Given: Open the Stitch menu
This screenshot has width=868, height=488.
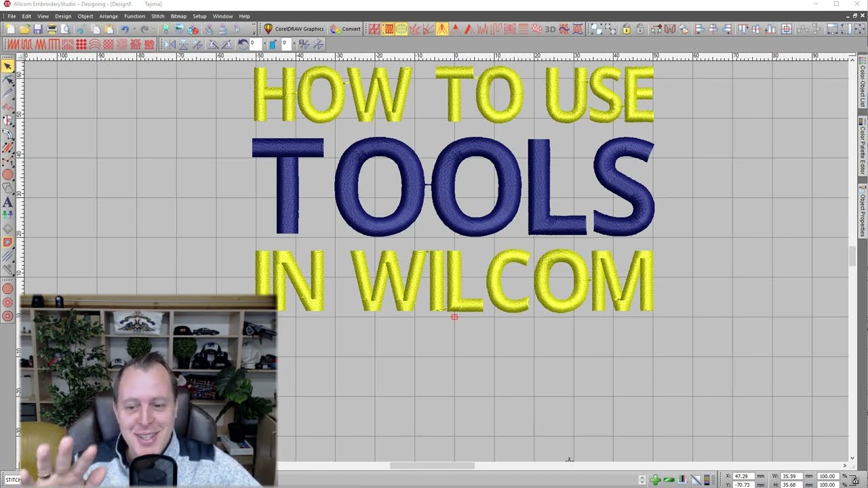Looking at the screenshot, I should (158, 16).
